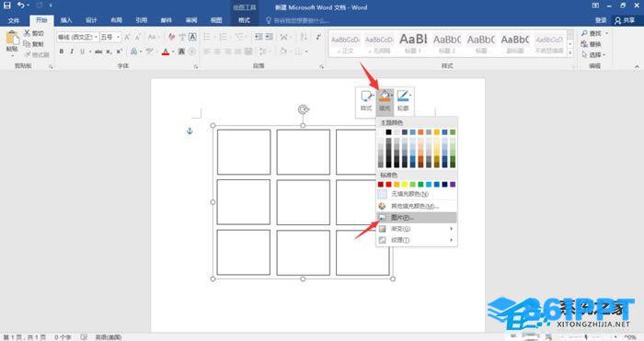The width and height of the screenshot is (644, 341).
Task: Apply the Heading 1 AaBl style
Action: coord(413,43)
